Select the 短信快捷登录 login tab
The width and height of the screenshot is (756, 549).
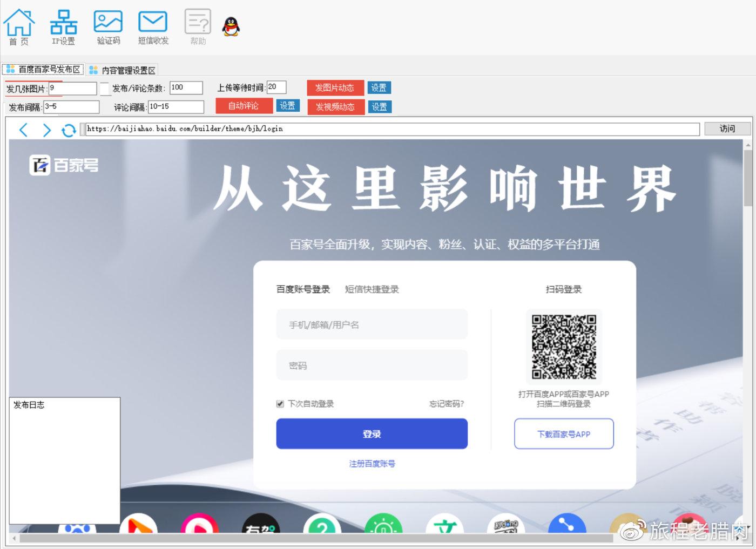[x=372, y=289]
